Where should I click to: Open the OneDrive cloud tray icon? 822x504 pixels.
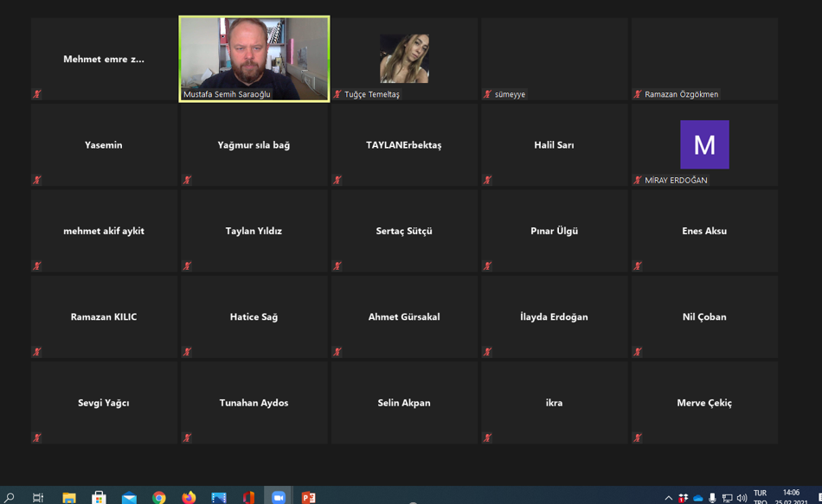coord(697,498)
